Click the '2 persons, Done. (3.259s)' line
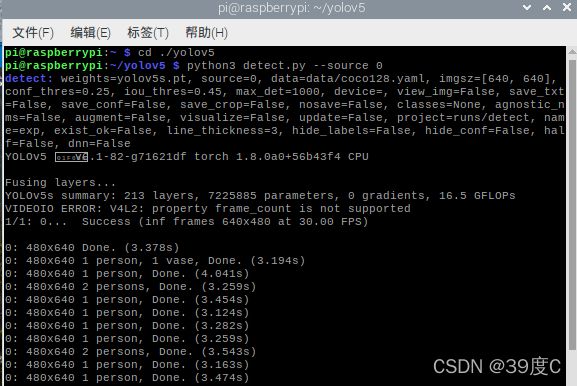The image size is (577, 386). coord(131,287)
